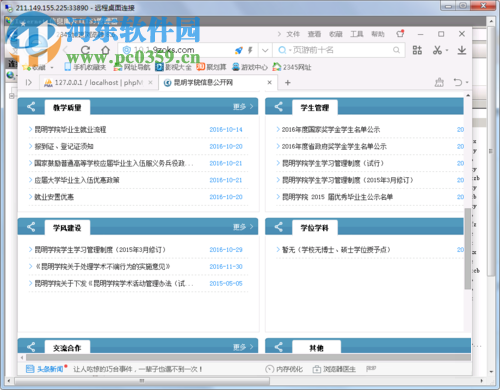The width and height of the screenshot is (500, 390).
Task: Open the 影视大全 bookmark
Action: pos(174,67)
